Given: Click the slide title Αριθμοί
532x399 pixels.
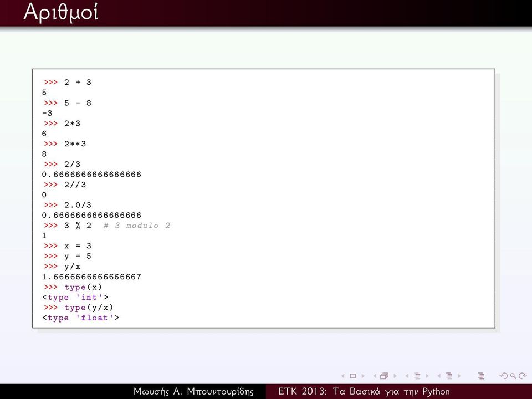Looking at the screenshot, I should click(x=61, y=13).
